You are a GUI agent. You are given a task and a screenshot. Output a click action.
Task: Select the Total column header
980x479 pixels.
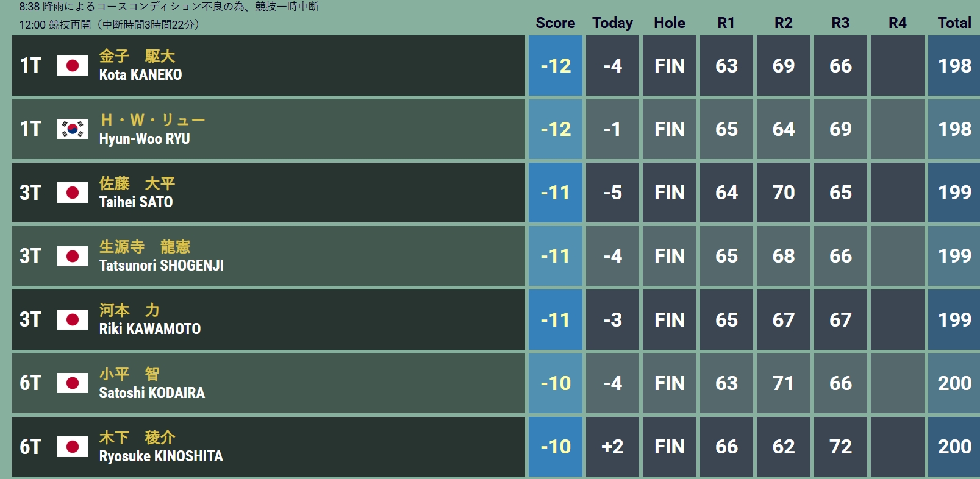pyautogui.click(x=954, y=23)
